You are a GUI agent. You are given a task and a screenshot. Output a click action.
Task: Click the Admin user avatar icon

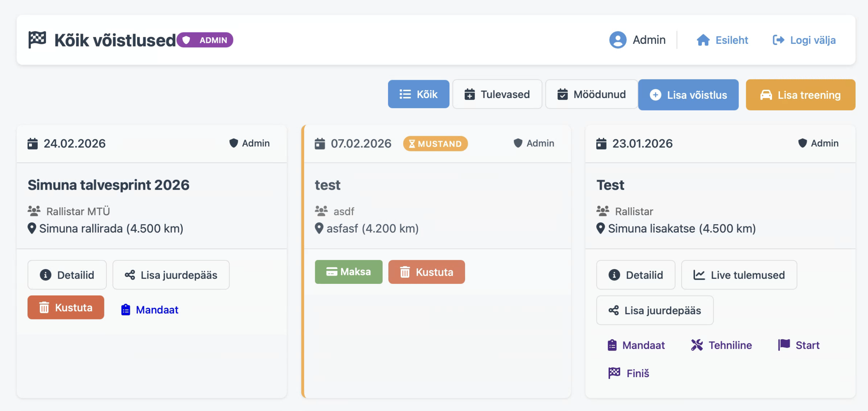tap(617, 40)
